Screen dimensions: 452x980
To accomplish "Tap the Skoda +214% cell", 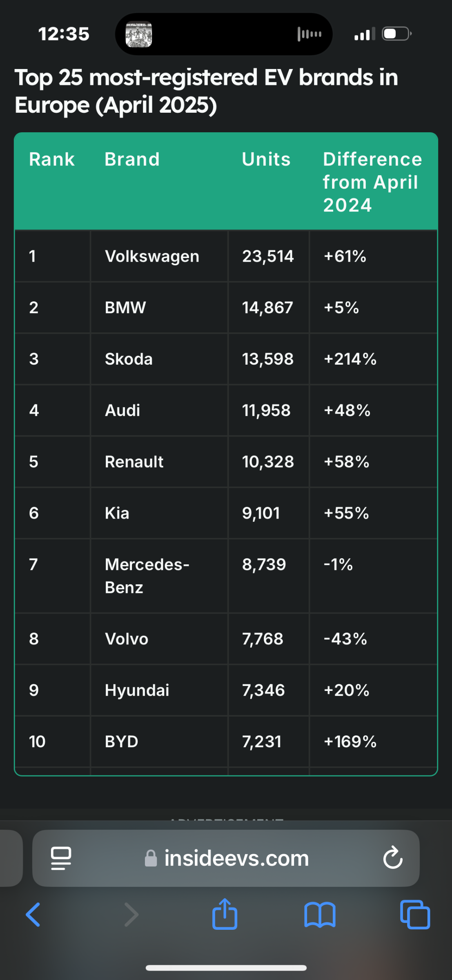I will tap(373, 359).
